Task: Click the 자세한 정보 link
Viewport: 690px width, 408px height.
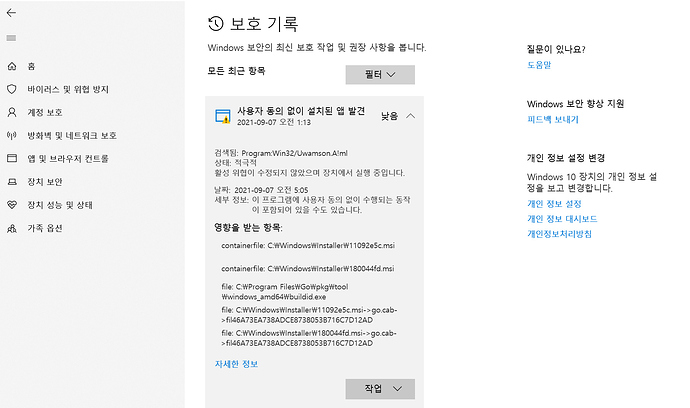Action: coord(236,364)
